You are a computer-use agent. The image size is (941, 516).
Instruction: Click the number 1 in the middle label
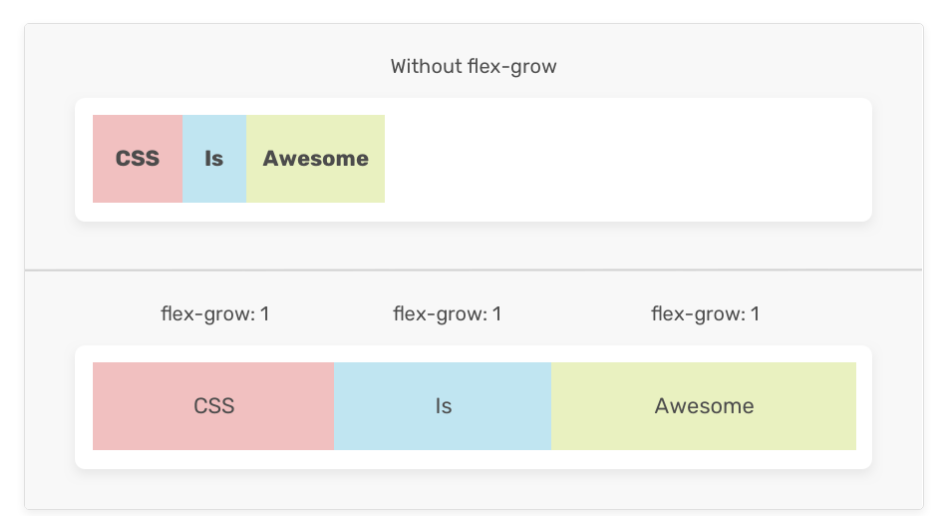(497, 315)
